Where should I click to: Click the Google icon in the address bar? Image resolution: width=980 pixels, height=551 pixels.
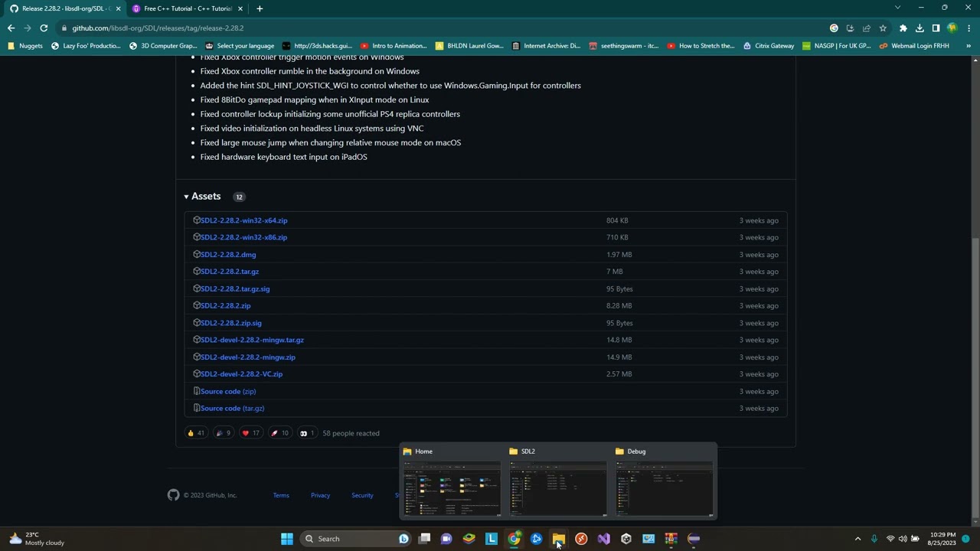(x=834, y=28)
